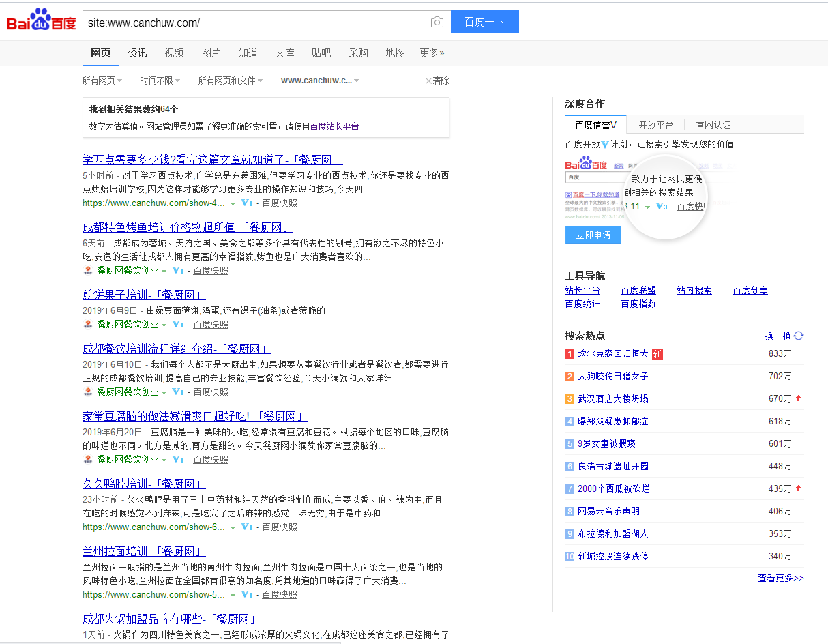Viewport: 828px width, 644px height.
Task: Click the 餐厨网 site icon under 家常豆腐脑 result
Action: (x=88, y=460)
